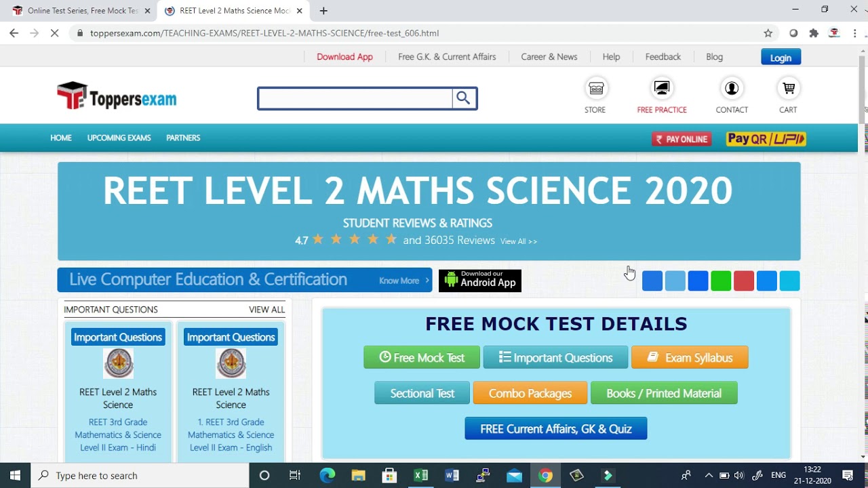Screen dimensions: 868x488
Task: Click VIEW ALL important questions
Action: click(x=267, y=310)
